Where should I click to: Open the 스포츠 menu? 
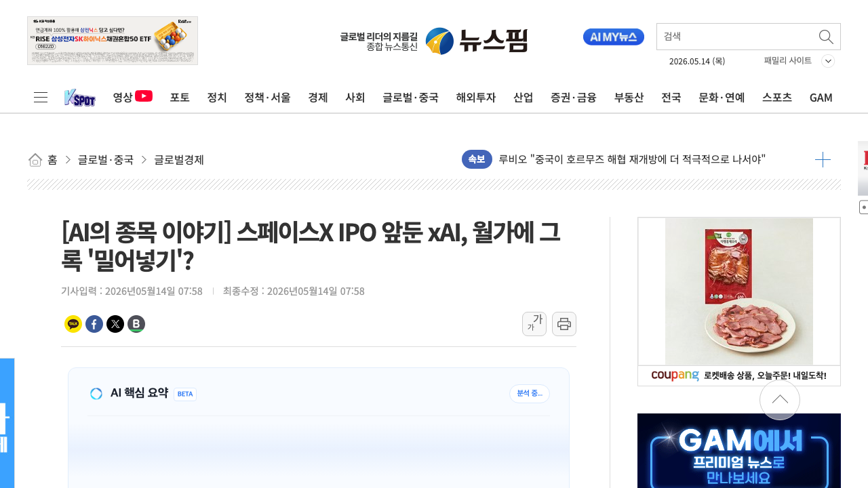click(777, 98)
